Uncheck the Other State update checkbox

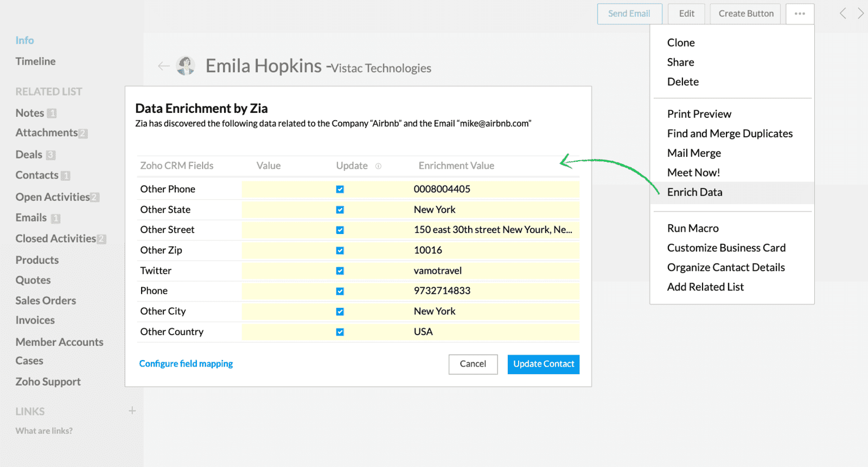pos(340,210)
